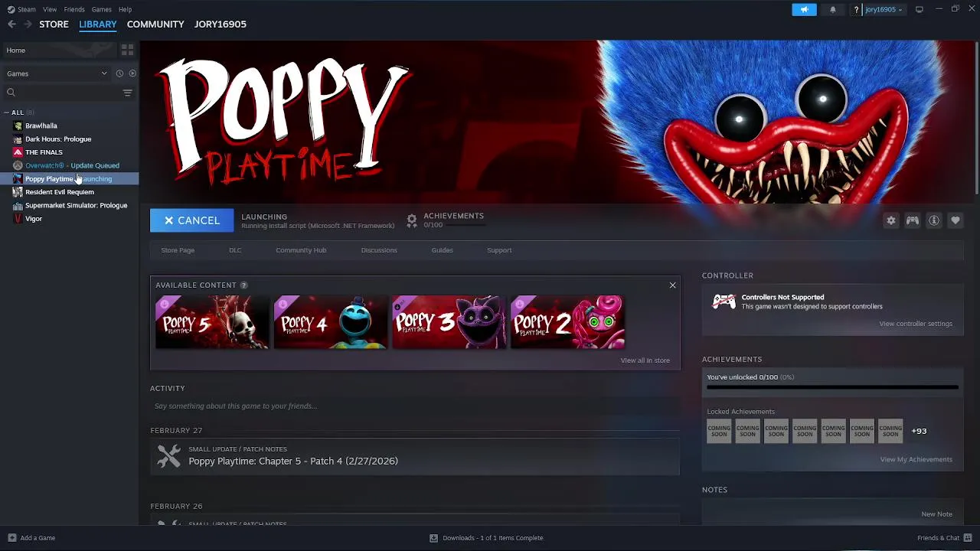Open the Steam menu

[x=27, y=9]
